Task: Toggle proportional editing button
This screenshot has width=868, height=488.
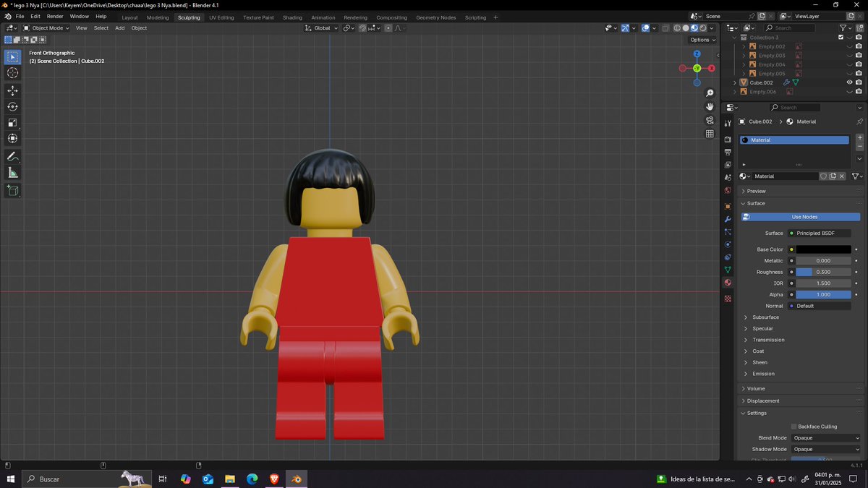Action: coord(388,28)
